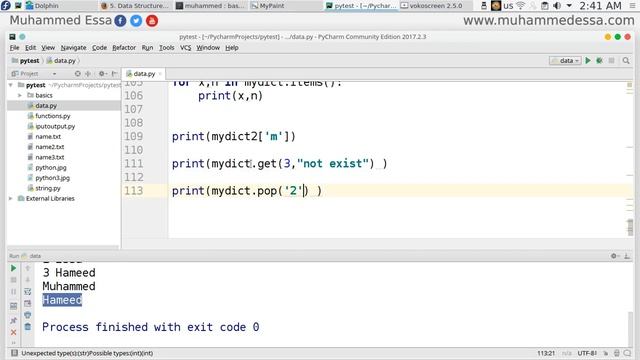Image resolution: width=640 pixels, height=360 pixels.
Task: Open the Refactor menu
Action: (x=124, y=48)
